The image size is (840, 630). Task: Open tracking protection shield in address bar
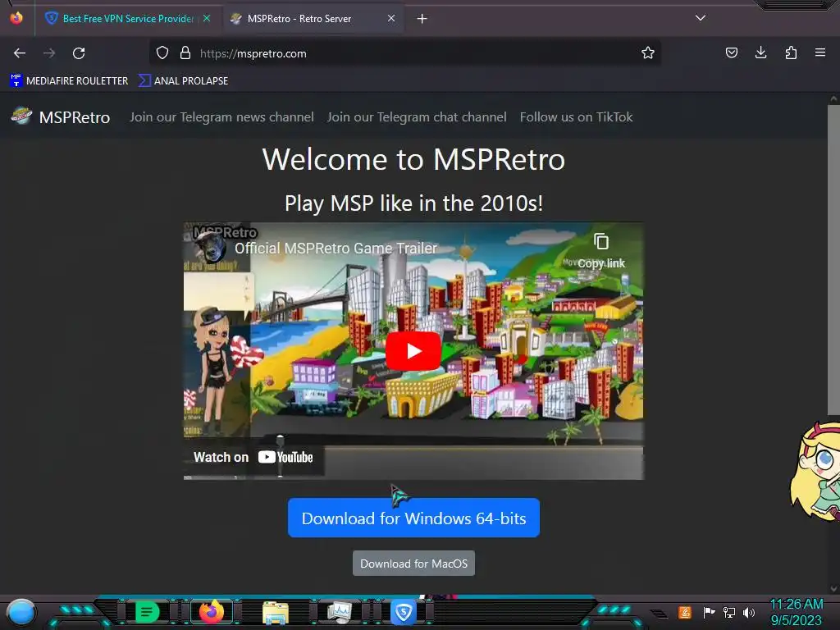[162, 53]
